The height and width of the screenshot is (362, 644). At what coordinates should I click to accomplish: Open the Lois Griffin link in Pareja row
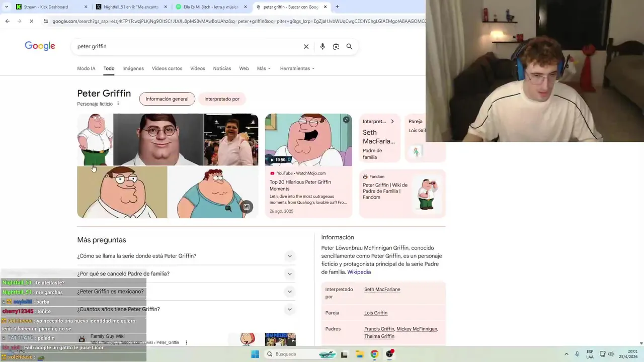click(x=376, y=313)
